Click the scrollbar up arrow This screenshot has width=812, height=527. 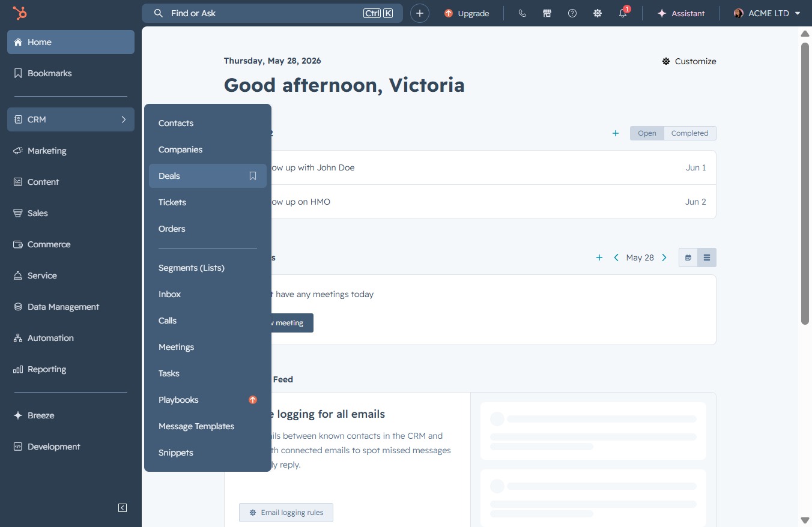pos(805,33)
